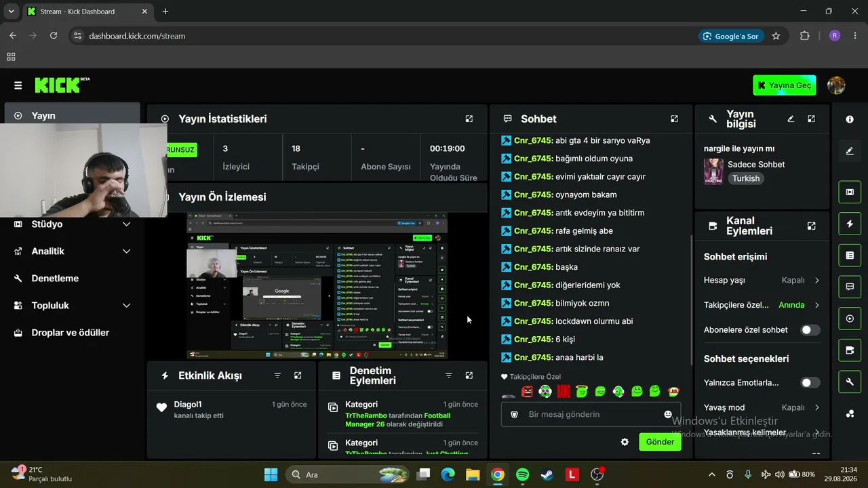Image resolution: width=868 pixels, height=488 pixels.
Task: Open the browser extensions menu
Action: [x=805, y=36]
